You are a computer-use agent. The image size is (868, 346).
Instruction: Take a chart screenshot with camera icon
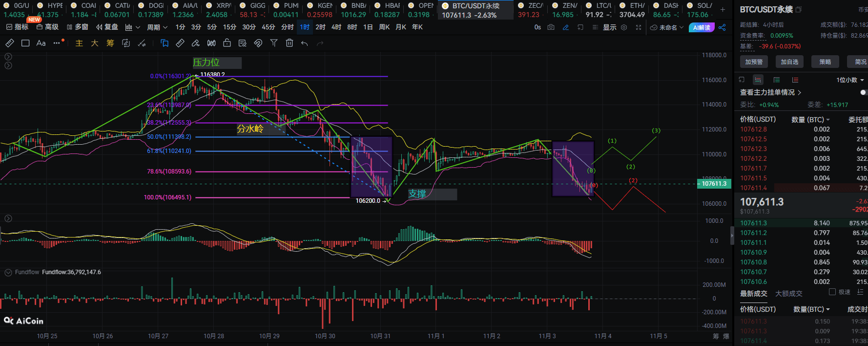tap(551, 27)
